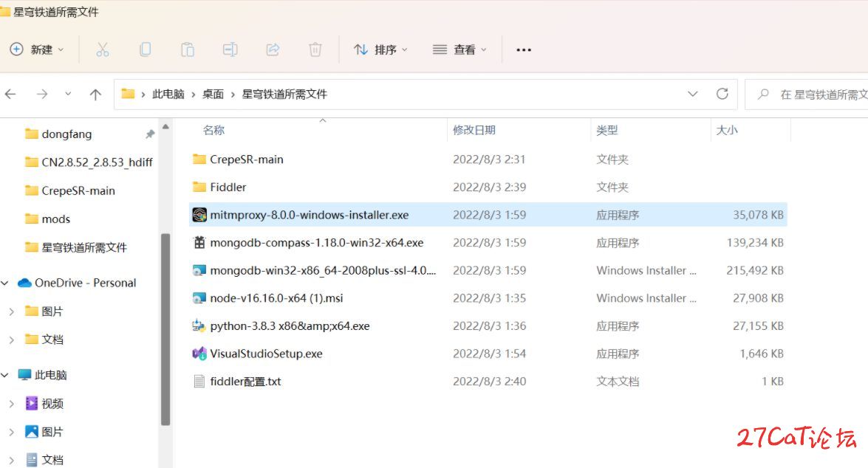
Task: Collapse the 此电脑 tree node
Action: coord(5,375)
